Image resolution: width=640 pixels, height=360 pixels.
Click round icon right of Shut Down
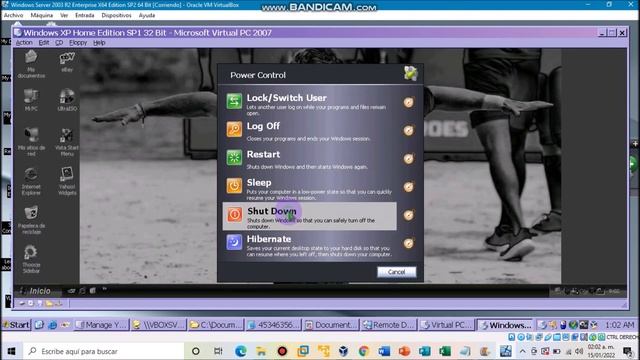tap(409, 215)
